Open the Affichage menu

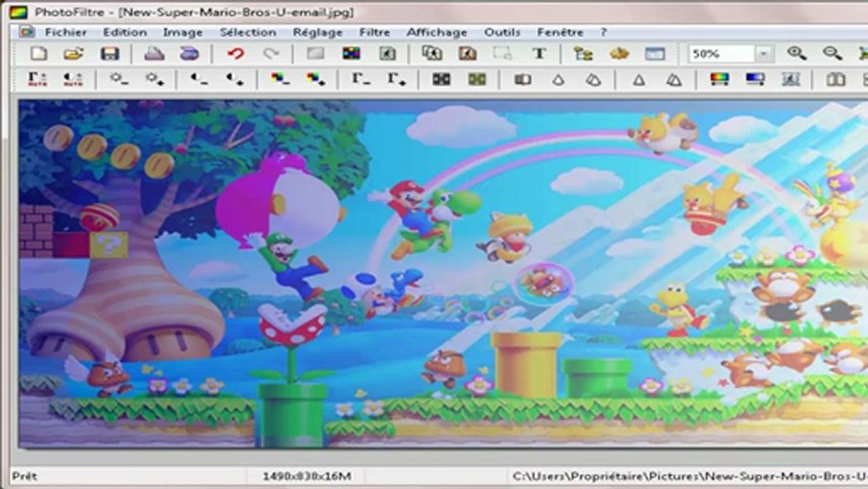(x=437, y=32)
